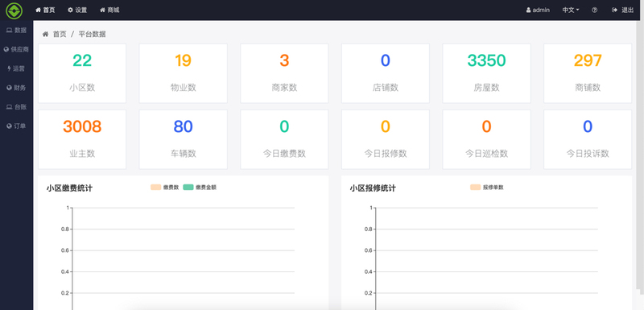Select the 今日巡检数 card
The width and height of the screenshot is (644, 310).
pos(487,139)
